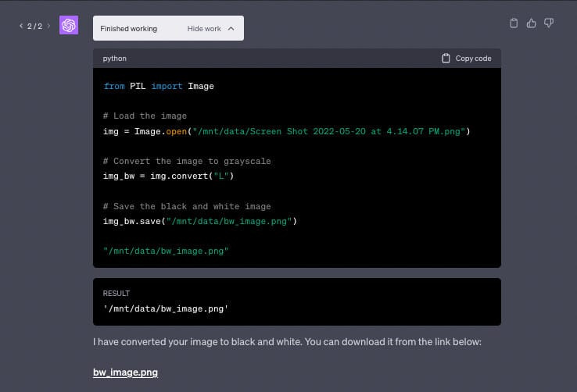The image size is (577, 392).
Task: Click the img.convert("L") code line
Action: 169,176
